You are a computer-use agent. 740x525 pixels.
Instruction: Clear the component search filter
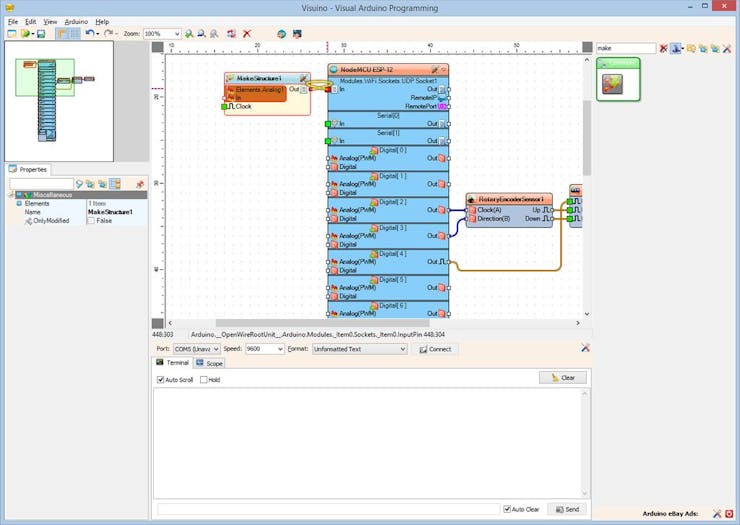pyautogui.click(x=663, y=48)
